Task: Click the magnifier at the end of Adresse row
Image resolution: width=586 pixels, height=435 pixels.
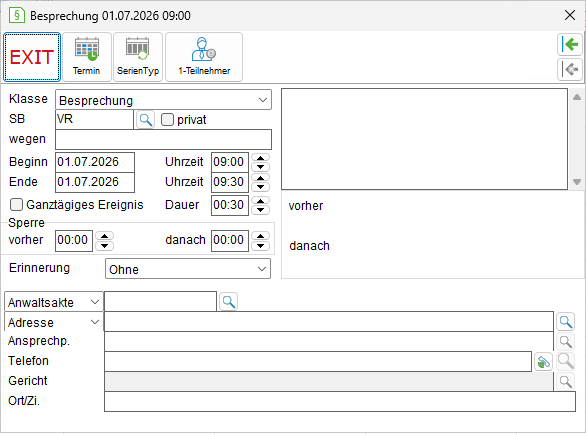Action: 565,321
